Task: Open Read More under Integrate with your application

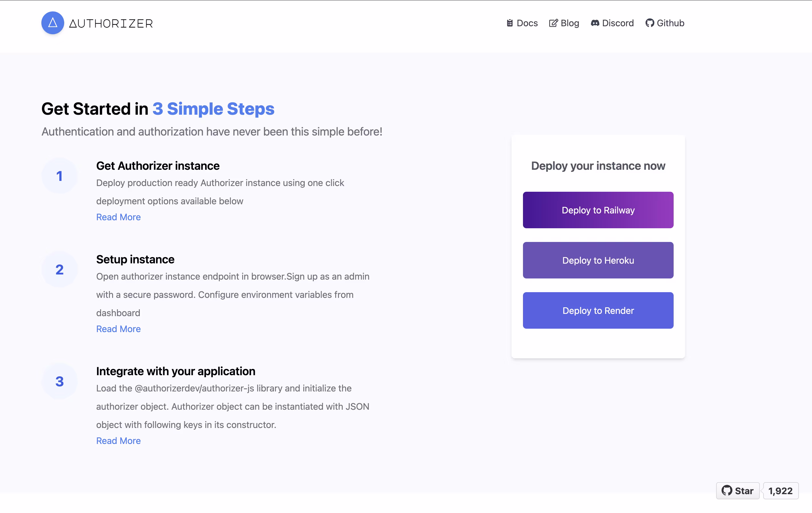Action: (x=118, y=441)
